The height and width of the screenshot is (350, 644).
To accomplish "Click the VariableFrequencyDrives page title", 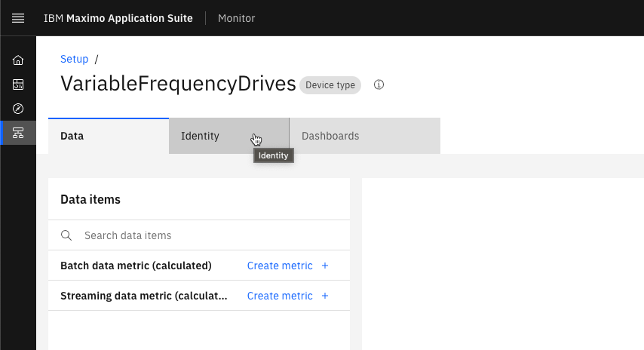I will 178,84.
